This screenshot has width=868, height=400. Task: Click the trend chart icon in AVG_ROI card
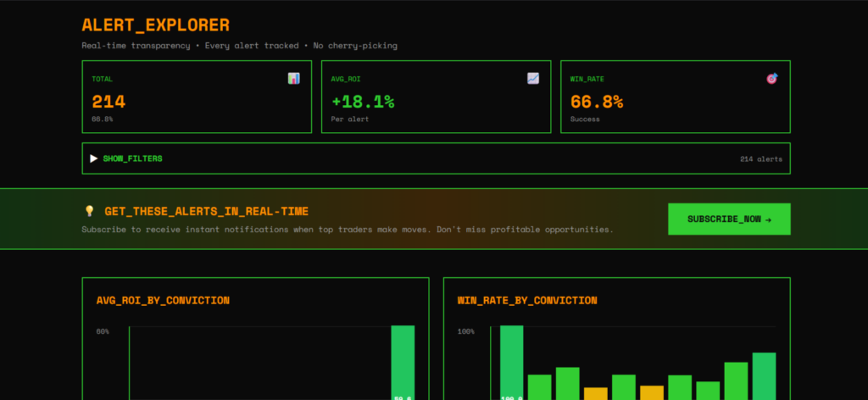(533, 79)
